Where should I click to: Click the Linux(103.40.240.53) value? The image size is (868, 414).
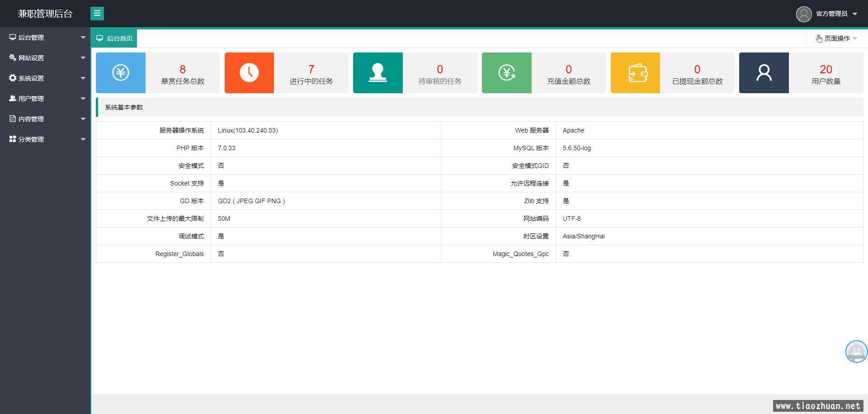[248, 130]
